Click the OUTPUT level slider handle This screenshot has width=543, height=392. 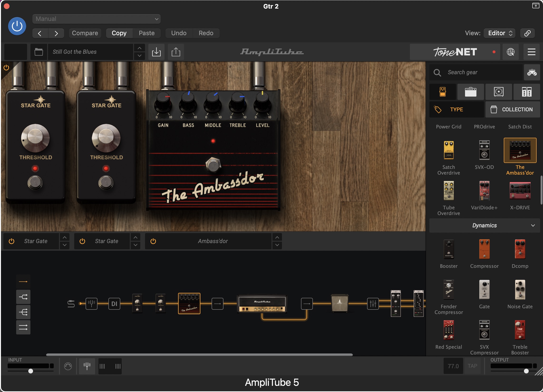(526, 371)
